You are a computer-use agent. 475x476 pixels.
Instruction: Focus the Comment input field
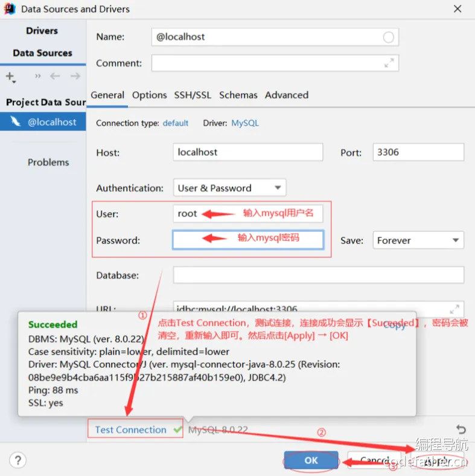click(275, 63)
